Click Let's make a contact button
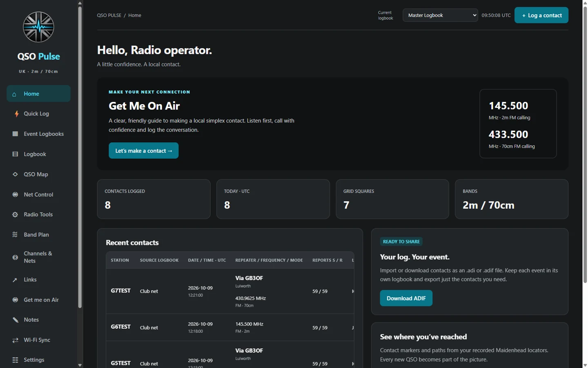588x368 pixels. click(143, 150)
